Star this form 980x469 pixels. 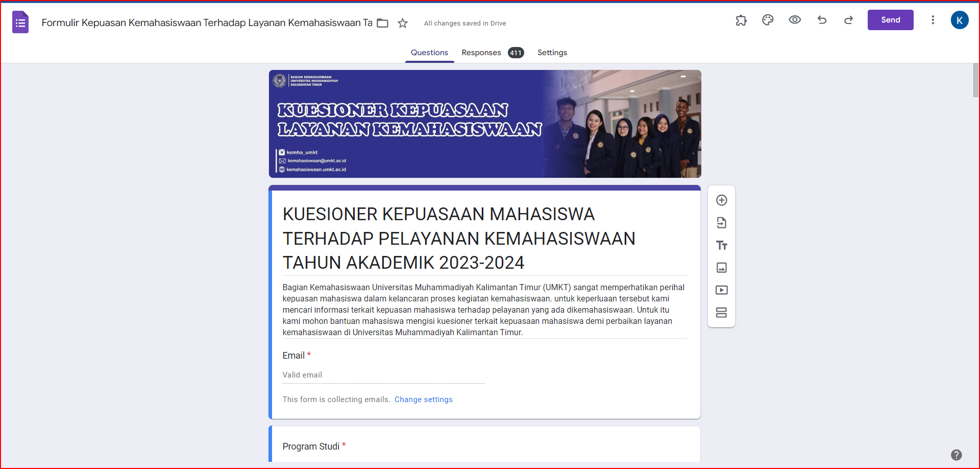coord(403,23)
